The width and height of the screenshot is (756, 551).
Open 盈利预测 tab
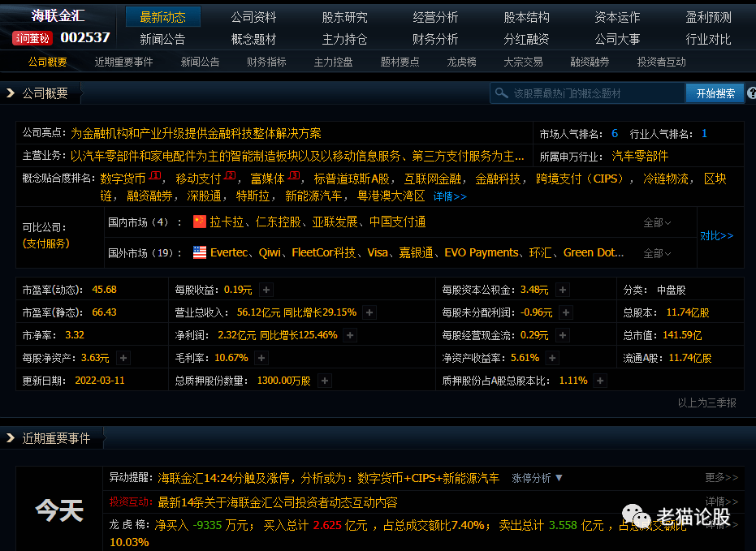click(708, 17)
